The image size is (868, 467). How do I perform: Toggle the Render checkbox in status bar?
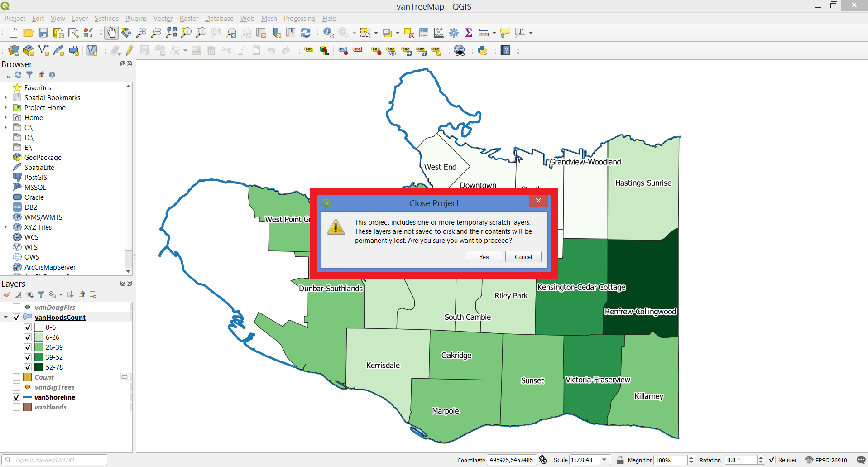[772, 460]
